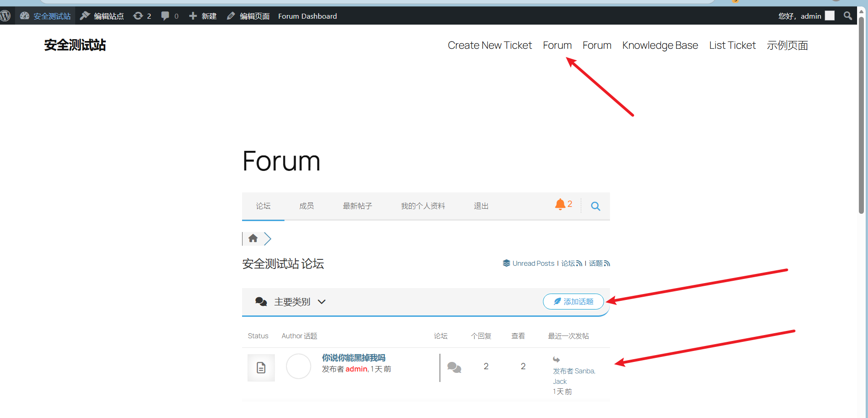The width and height of the screenshot is (868, 418).
Task: Click 编辑站点 in the admin bar
Action: 102,16
